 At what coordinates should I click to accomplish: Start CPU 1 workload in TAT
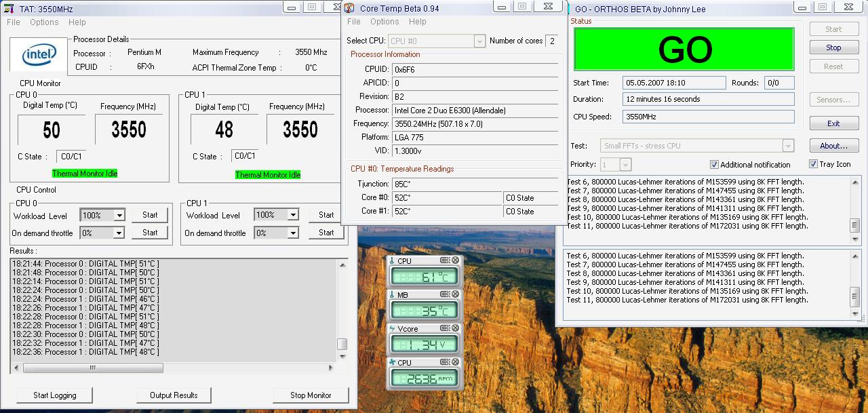click(326, 215)
